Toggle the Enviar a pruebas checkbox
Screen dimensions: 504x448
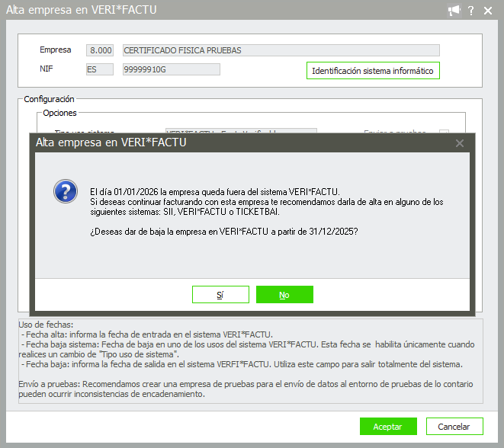click(444, 131)
